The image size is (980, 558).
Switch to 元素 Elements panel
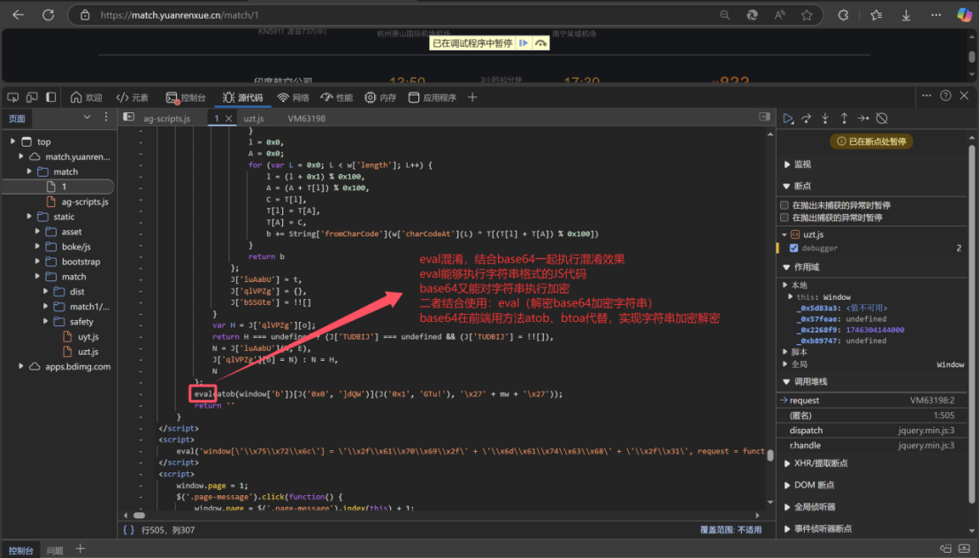pos(133,97)
